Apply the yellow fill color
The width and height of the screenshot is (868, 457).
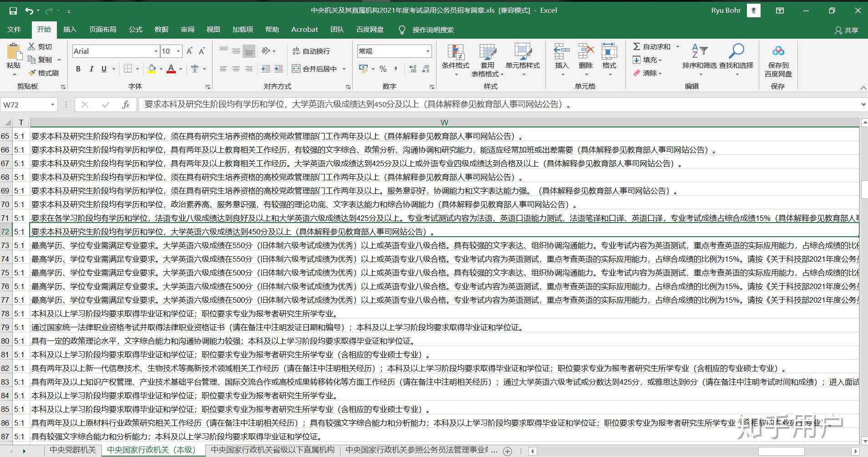[152, 69]
